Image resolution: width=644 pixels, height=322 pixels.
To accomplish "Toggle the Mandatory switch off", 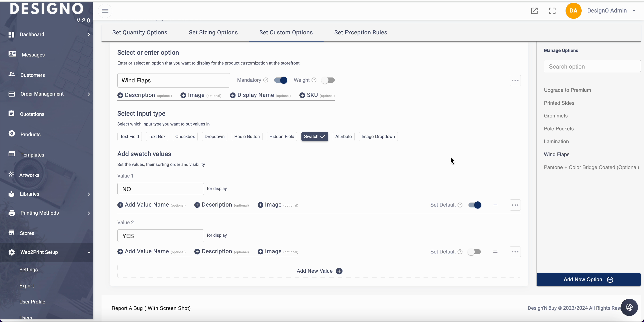I will pos(280,80).
